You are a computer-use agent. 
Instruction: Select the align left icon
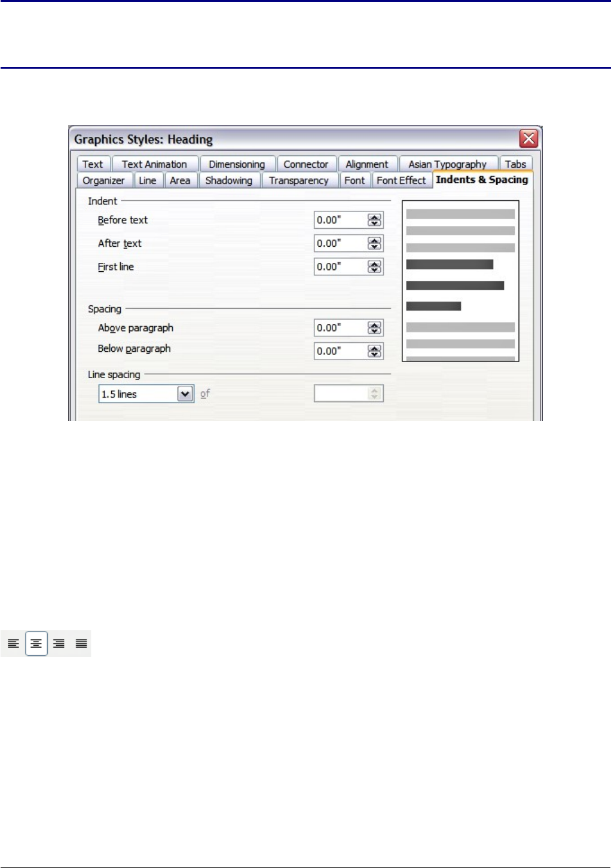(x=13, y=644)
